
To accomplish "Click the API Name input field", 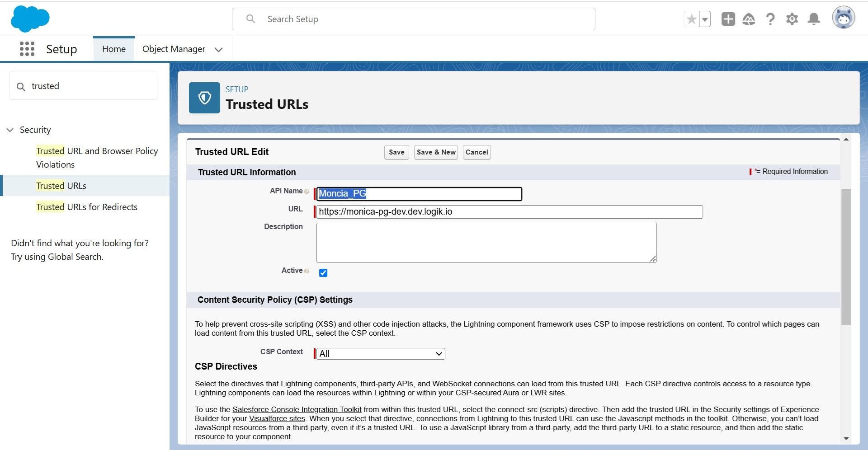I will [419, 194].
